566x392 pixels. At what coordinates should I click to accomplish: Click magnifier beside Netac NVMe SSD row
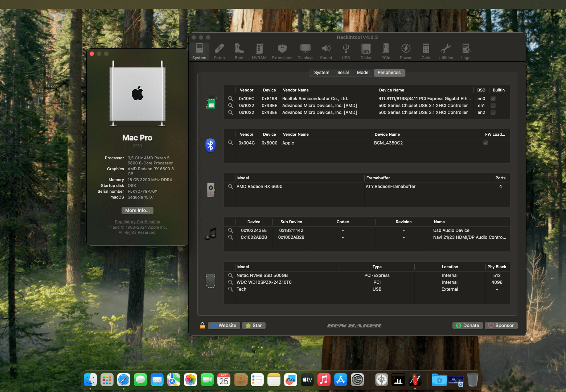(x=230, y=275)
